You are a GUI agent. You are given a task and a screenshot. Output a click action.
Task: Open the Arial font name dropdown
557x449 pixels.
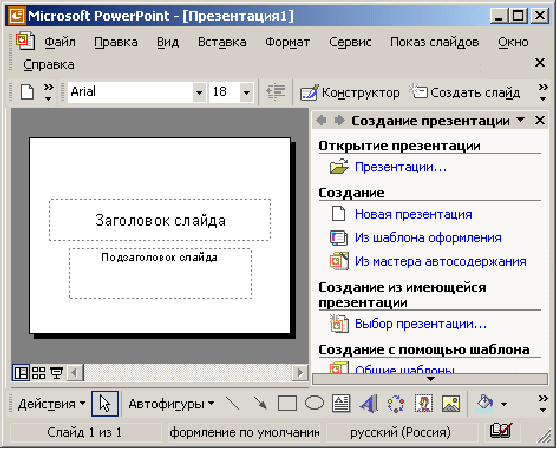tap(199, 92)
